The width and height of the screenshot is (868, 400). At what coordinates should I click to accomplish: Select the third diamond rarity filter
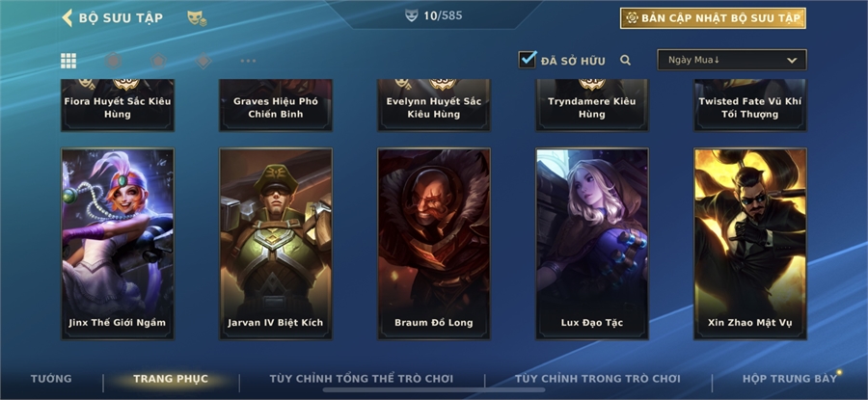click(x=203, y=61)
